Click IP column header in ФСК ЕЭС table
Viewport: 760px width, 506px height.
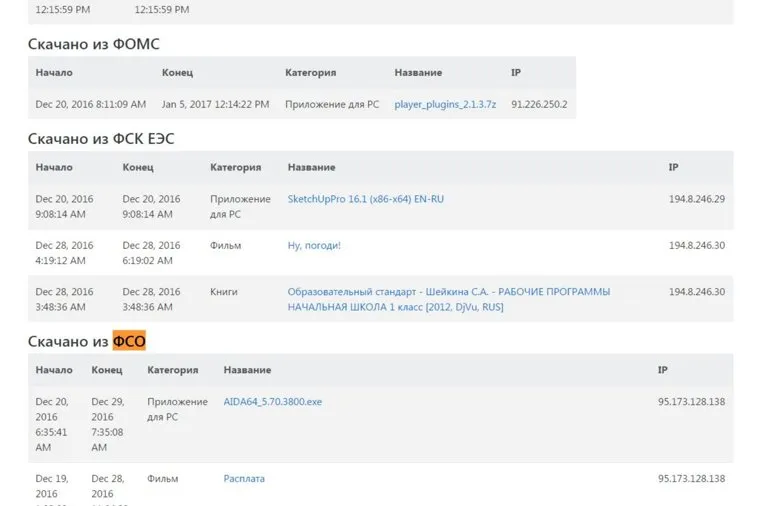click(673, 168)
